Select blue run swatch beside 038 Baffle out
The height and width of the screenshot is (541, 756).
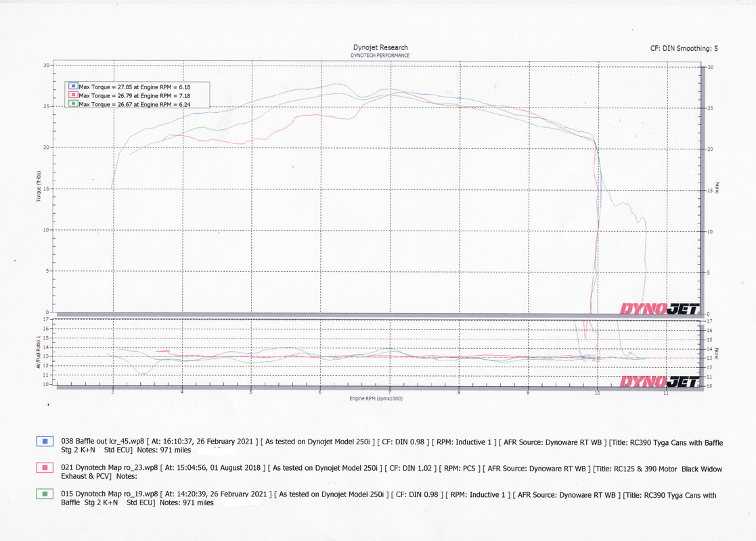pyautogui.click(x=45, y=441)
